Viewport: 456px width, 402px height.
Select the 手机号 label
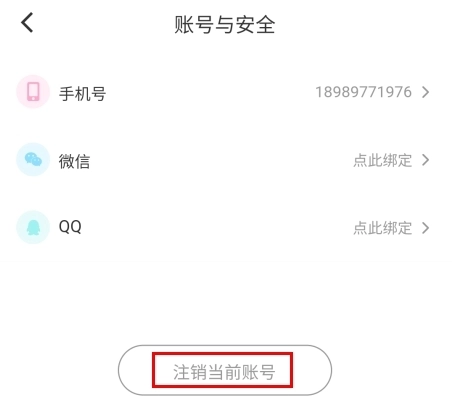83,93
